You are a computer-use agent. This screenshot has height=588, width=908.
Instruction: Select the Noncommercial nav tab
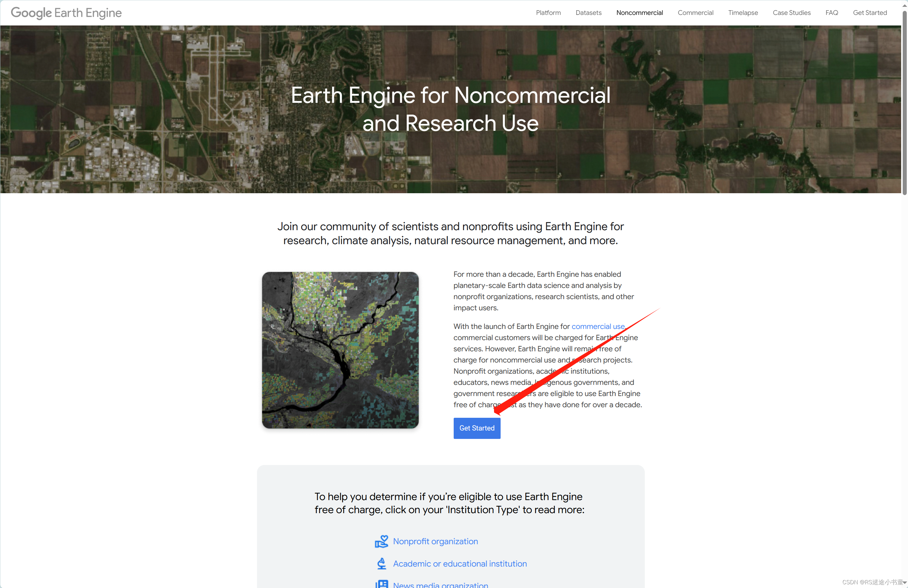(x=640, y=13)
